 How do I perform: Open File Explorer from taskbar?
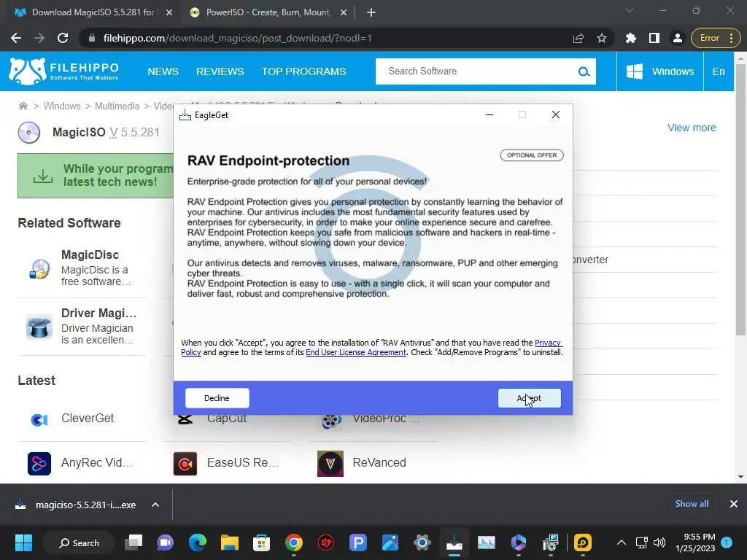(x=229, y=542)
